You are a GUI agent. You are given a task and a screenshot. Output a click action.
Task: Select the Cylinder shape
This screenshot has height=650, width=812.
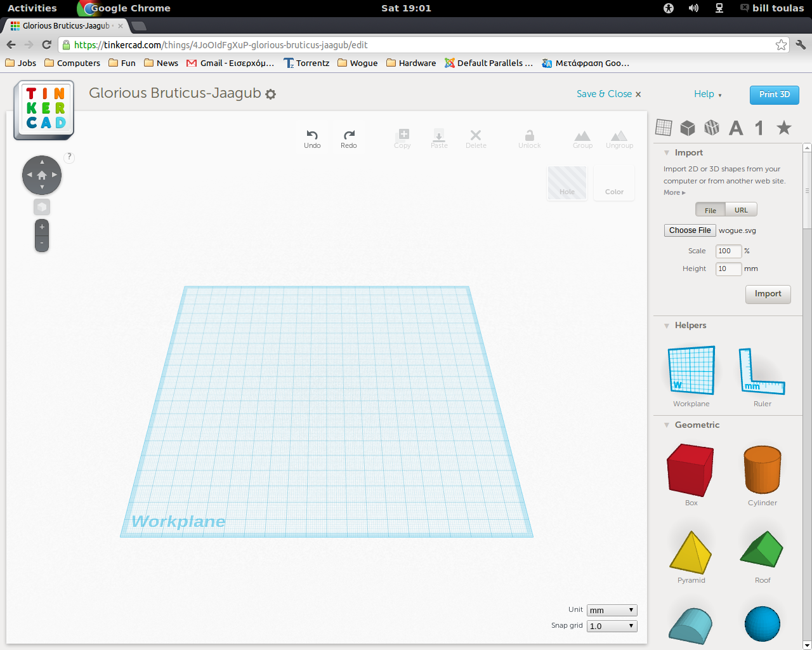click(762, 470)
